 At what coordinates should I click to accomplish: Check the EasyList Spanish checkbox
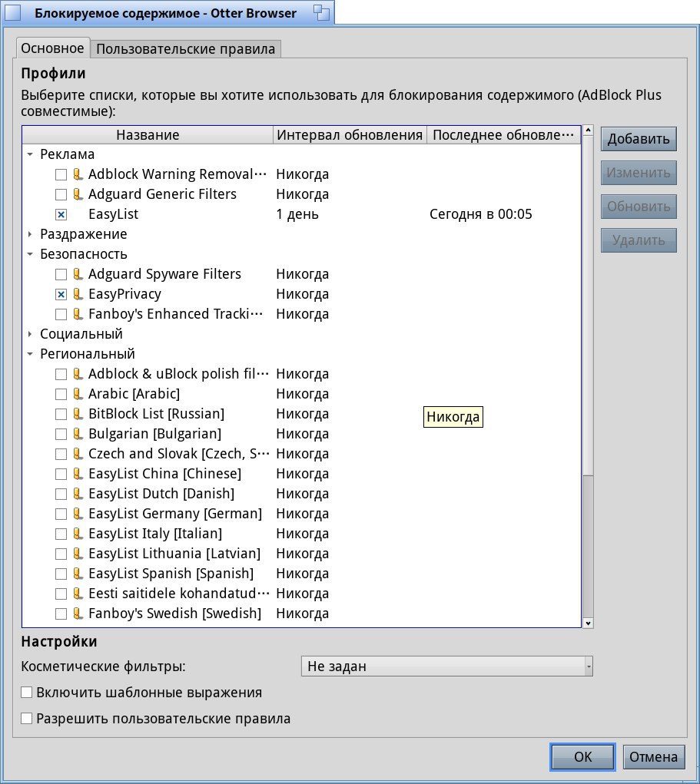tap(61, 574)
